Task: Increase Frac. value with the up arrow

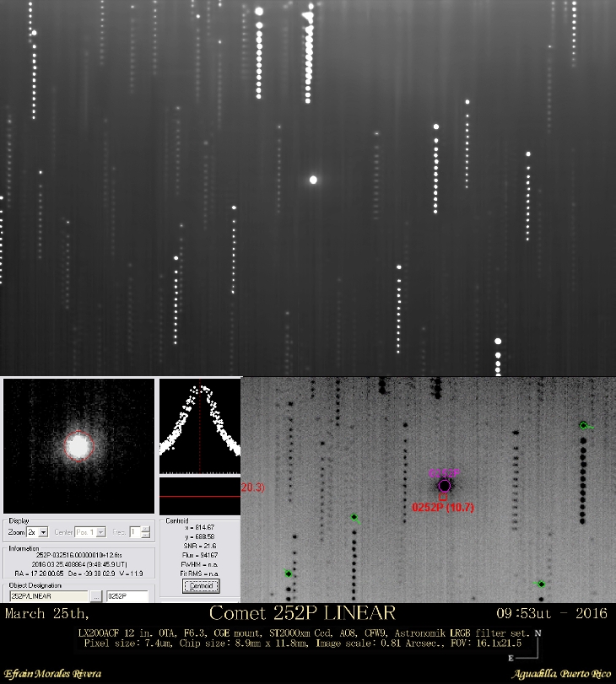Action: (146, 529)
